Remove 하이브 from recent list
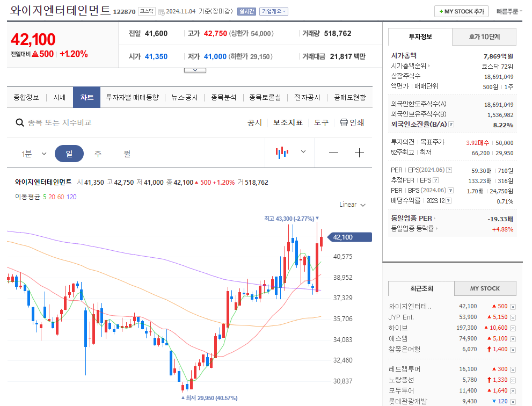532x406 pixels. [513, 328]
